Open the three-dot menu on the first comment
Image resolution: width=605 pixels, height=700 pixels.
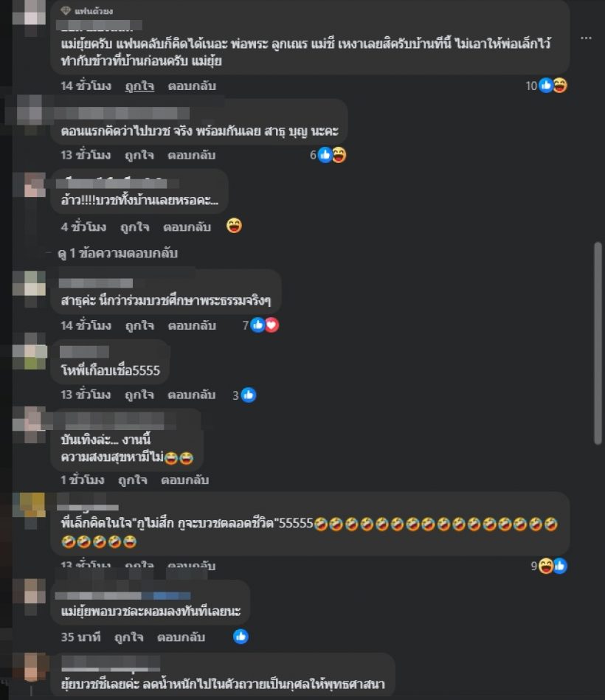click(x=587, y=38)
